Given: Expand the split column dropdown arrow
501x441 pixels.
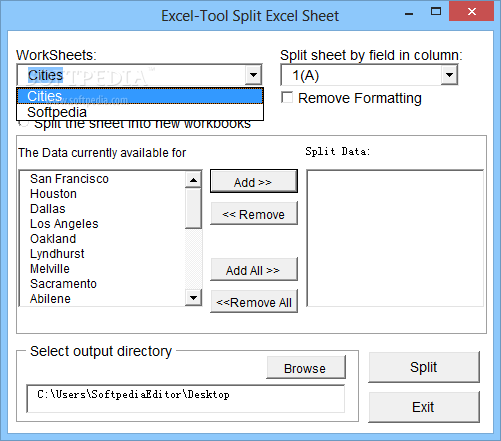Looking at the screenshot, I should 449,75.
